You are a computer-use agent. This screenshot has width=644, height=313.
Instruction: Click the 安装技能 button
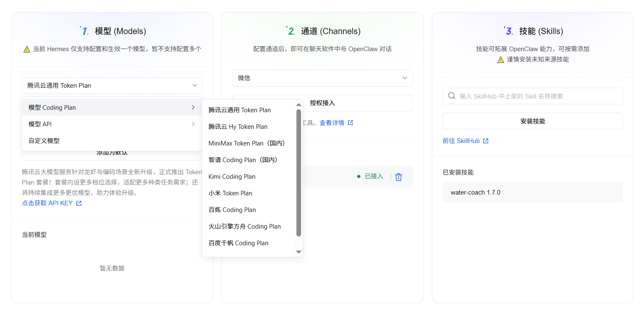[x=533, y=121]
